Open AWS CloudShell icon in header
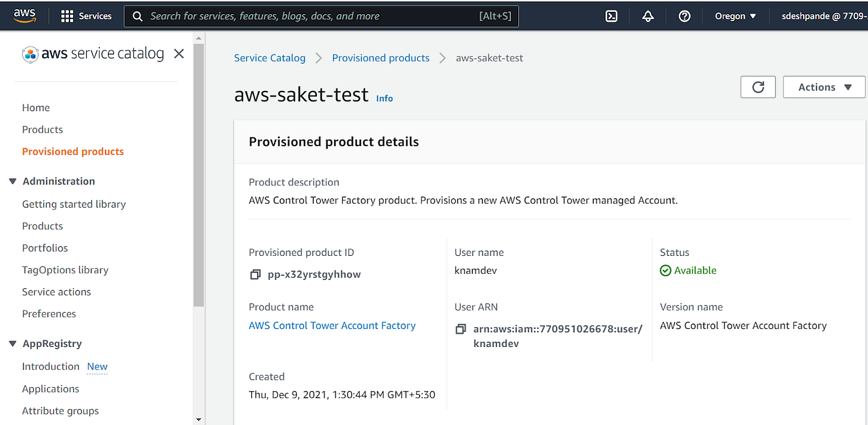This screenshot has width=868, height=425. point(611,16)
